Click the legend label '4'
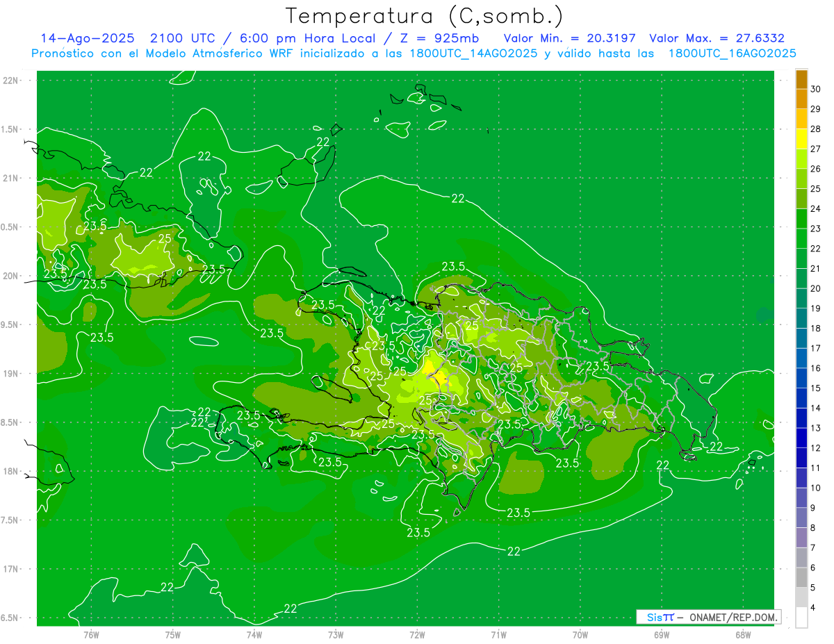Screen dimensions: 834x644 pyautogui.click(x=814, y=608)
